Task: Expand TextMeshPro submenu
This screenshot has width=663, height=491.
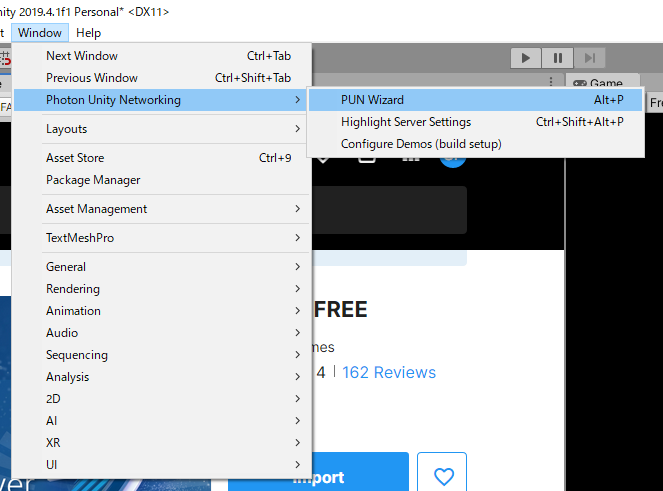Action: point(162,238)
